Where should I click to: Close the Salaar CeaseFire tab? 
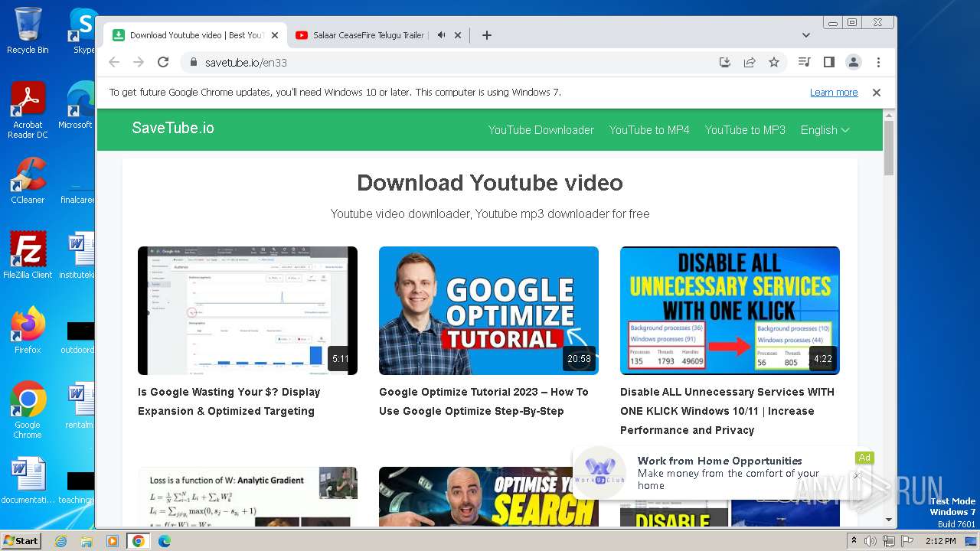click(458, 35)
